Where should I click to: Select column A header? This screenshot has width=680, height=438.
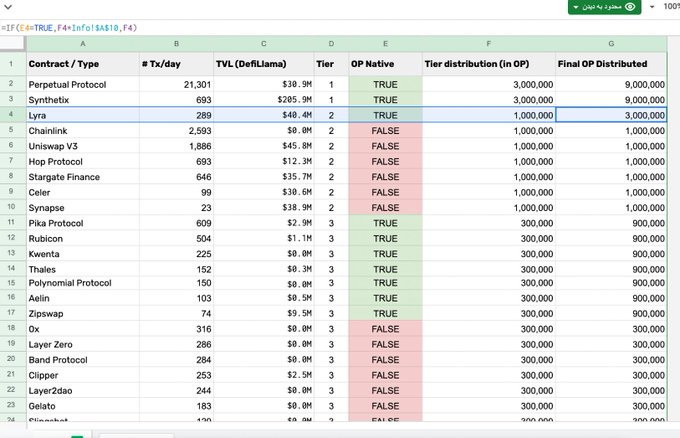[83, 43]
